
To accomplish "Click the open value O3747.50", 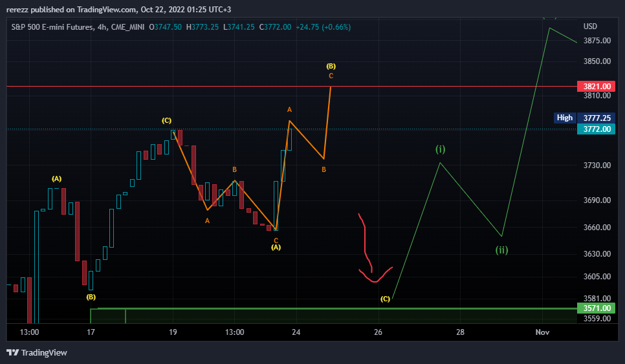I will tap(166, 27).
